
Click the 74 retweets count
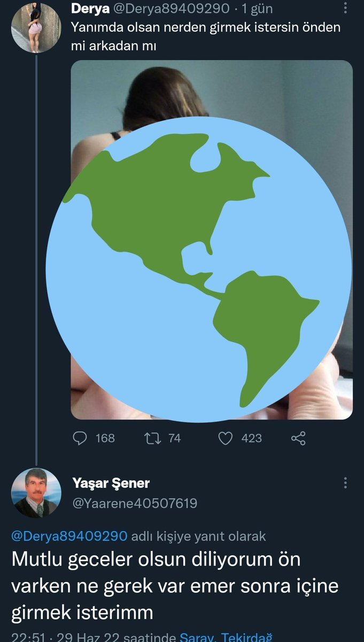[174, 438]
